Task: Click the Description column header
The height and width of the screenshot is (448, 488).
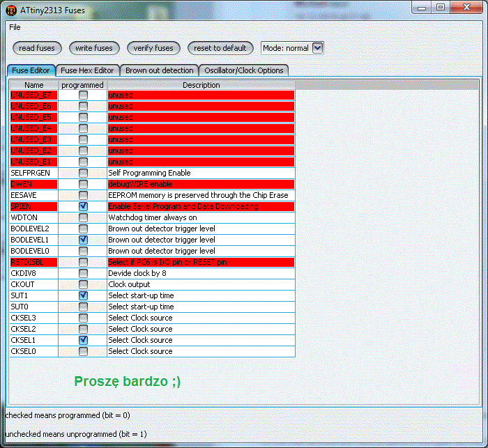Action: [201, 85]
